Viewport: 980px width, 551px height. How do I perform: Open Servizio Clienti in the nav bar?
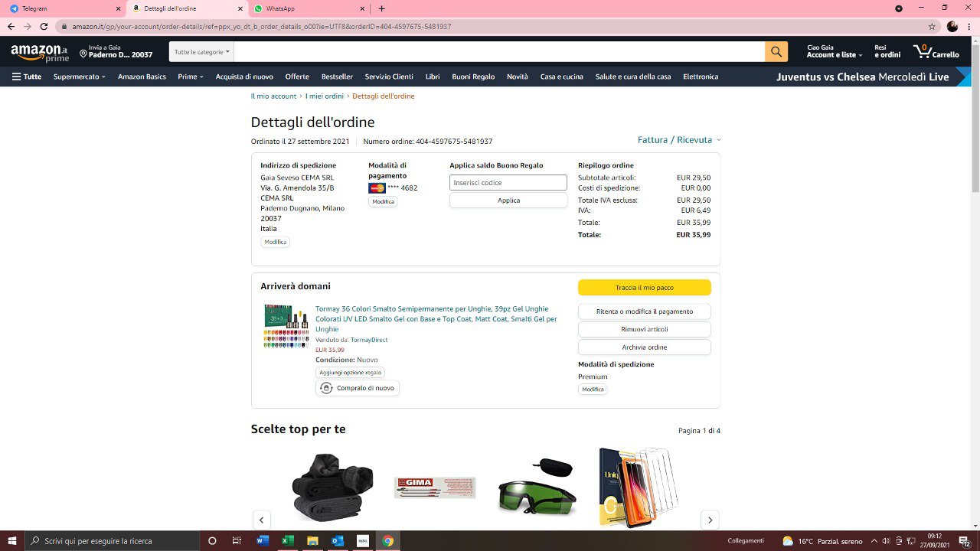tap(389, 77)
